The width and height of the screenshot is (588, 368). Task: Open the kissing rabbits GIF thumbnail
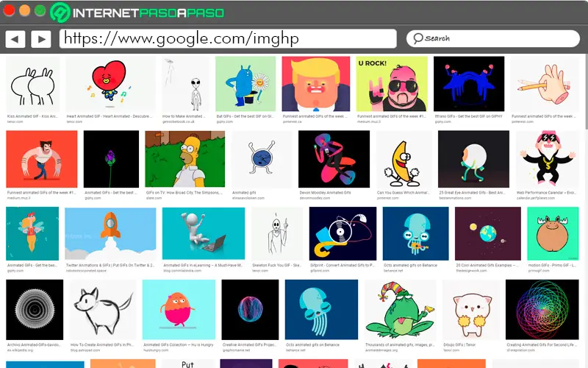[32, 84]
